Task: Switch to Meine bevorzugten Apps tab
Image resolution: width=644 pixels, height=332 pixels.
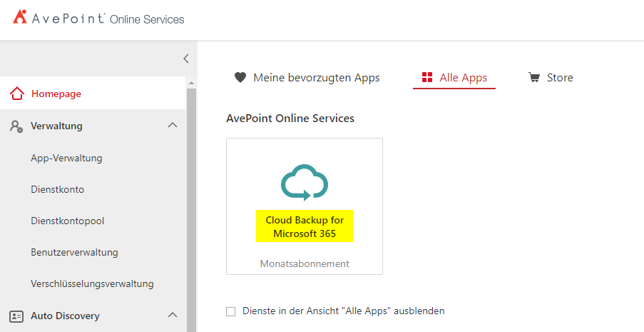Action: tap(316, 78)
